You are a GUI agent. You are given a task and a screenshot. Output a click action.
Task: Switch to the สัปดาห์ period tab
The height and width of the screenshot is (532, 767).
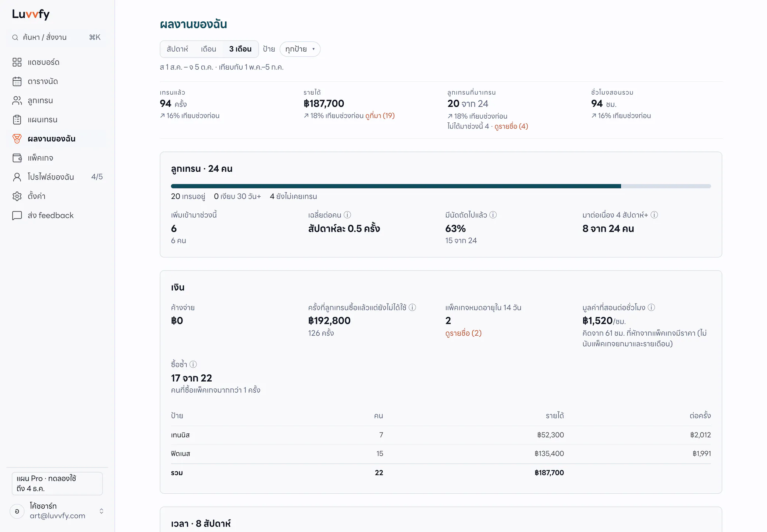[x=177, y=49]
